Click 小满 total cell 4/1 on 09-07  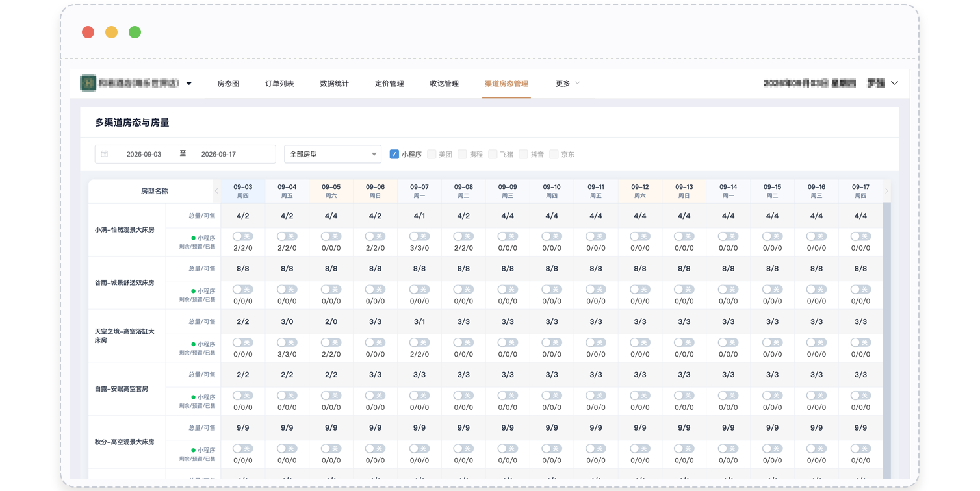(419, 216)
